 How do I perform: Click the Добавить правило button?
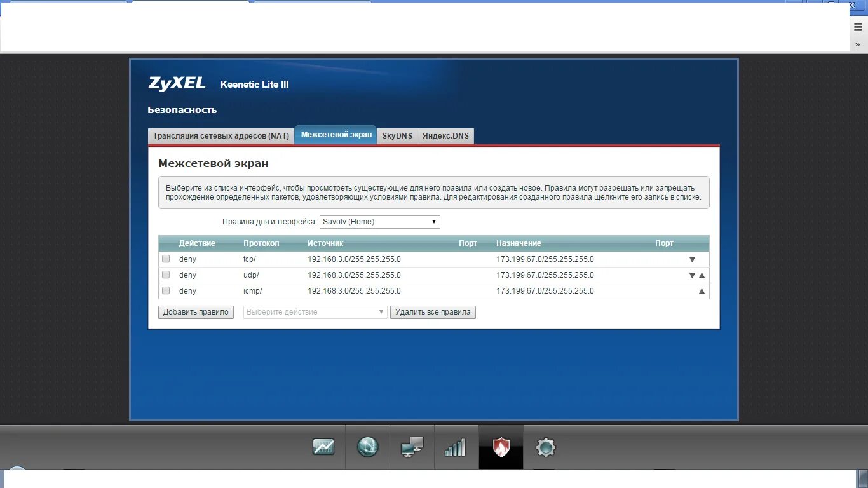point(196,312)
